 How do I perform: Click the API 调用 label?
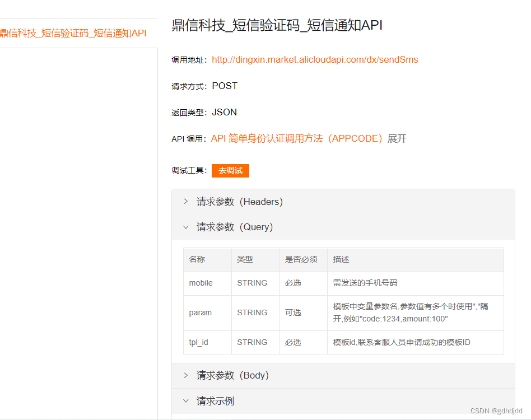(189, 139)
